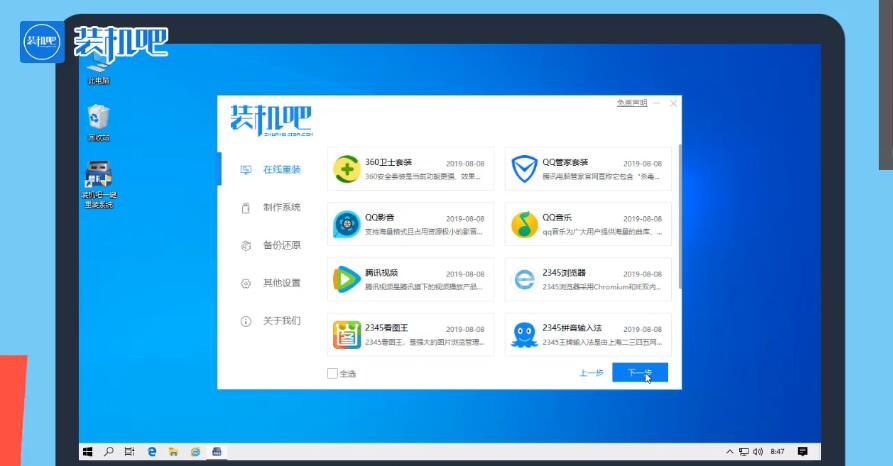Click the 2345浏览器 browser icon

(x=524, y=280)
